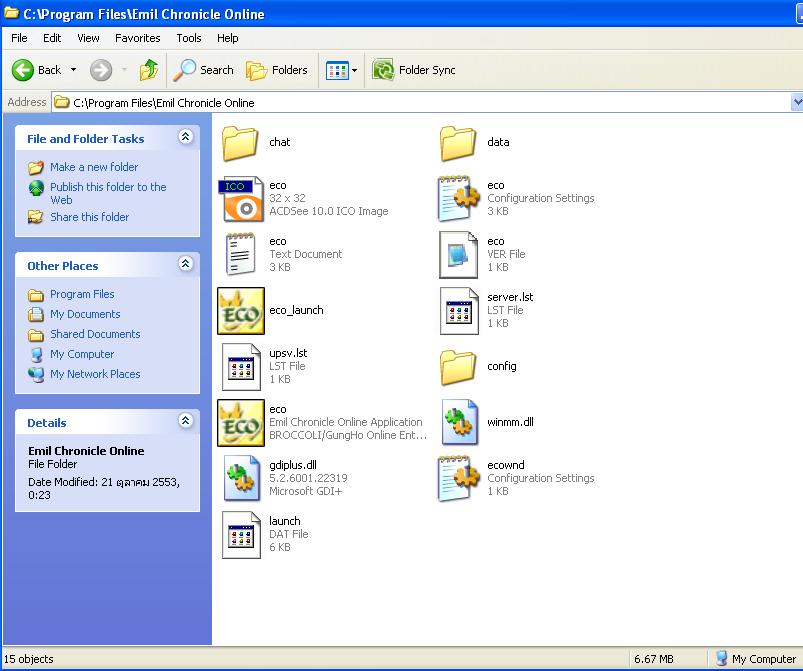The width and height of the screenshot is (803, 671).
Task: Open the chat folder icon
Action: point(241,143)
